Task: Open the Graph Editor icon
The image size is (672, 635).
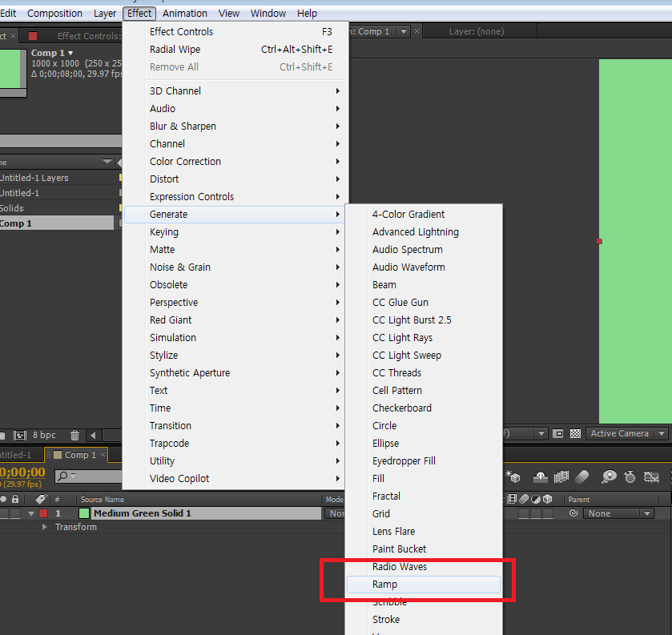Action: point(651,476)
